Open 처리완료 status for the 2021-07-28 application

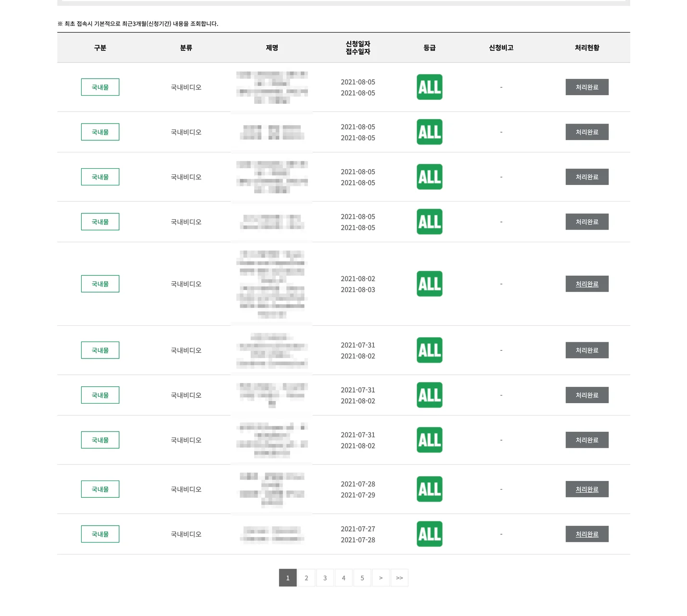(x=587, y=489)
